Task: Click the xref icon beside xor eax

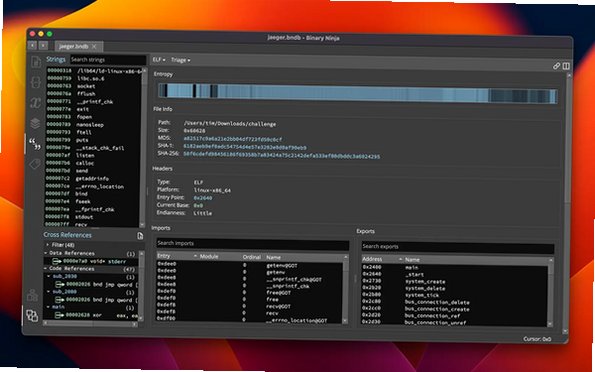Action: [x=59, y=315]
